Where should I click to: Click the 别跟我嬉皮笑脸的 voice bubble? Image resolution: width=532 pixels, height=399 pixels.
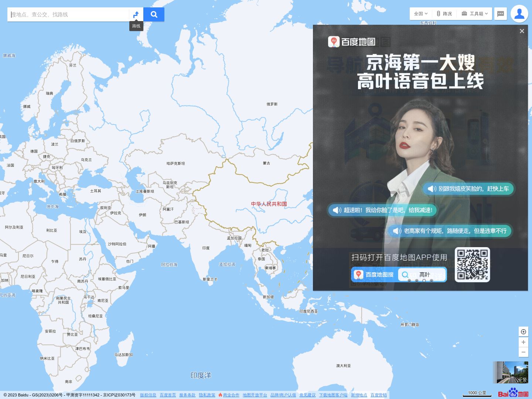(468, 189)
